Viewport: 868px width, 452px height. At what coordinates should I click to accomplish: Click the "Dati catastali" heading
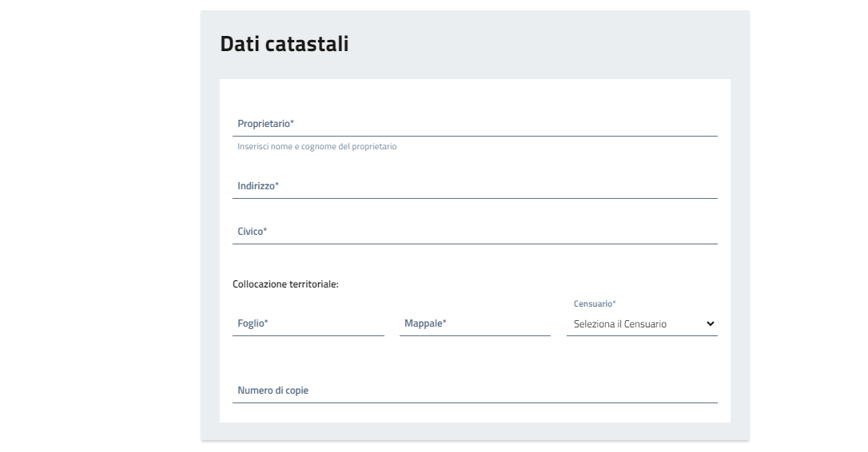(284, 44)
